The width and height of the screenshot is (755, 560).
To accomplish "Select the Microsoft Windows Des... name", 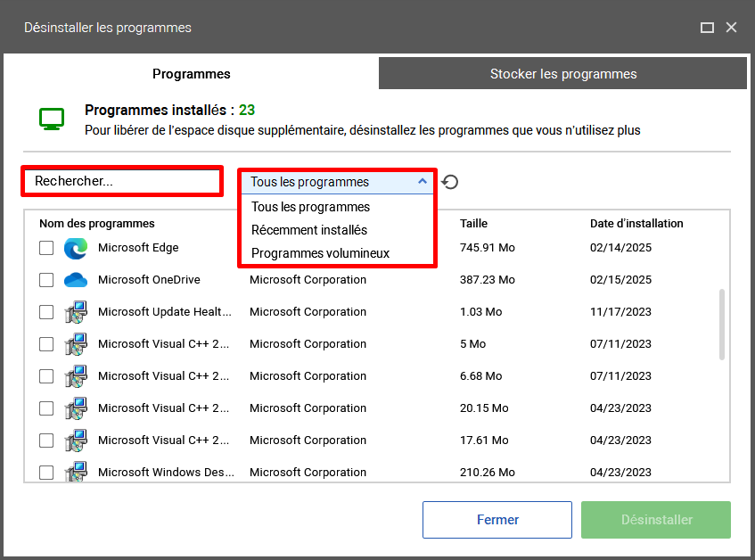I will 166,473.
